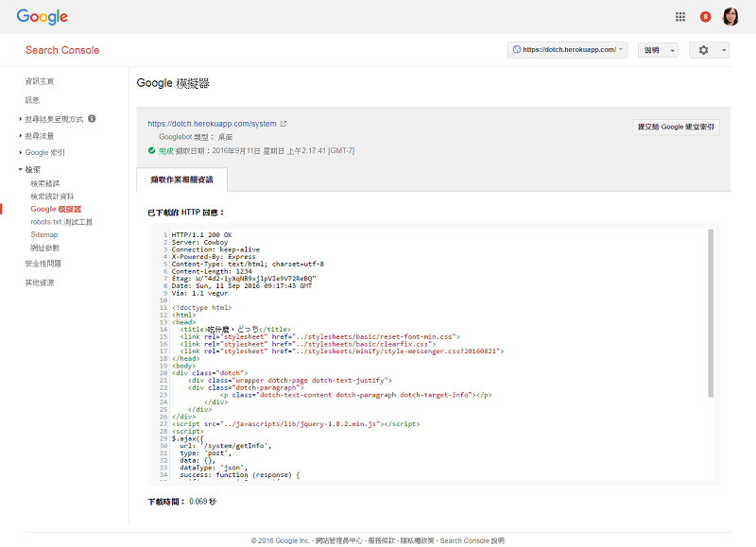756x547 pixels.
Task: Open the 說明 help dropdown
Action: coord(658,50)
